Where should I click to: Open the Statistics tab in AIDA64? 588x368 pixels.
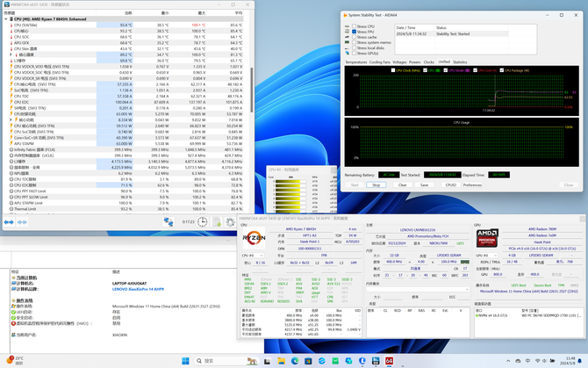[460, 62]
